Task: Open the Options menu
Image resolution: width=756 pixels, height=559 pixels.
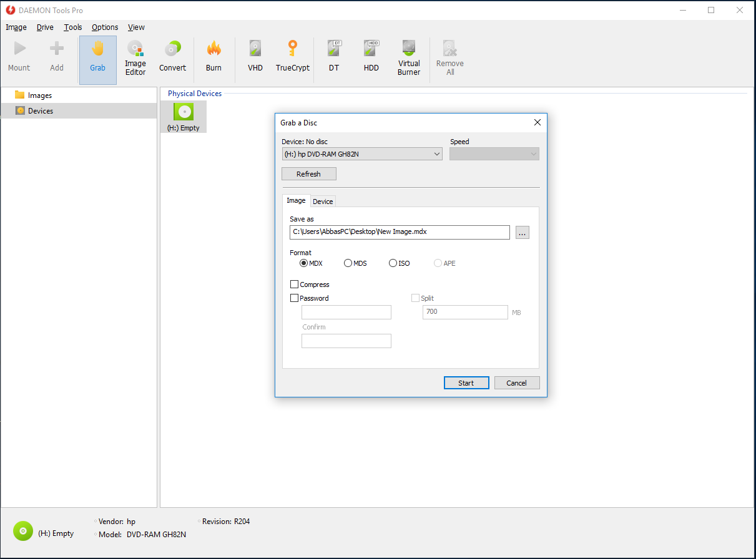Action: [x=105, y=27]
